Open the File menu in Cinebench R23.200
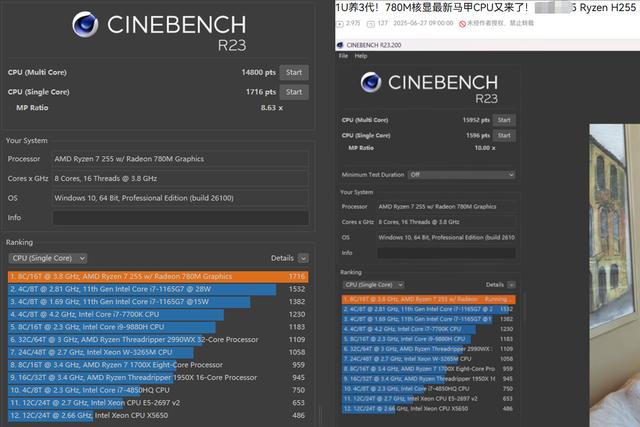The image size is (640, 427). click(343, 56)
